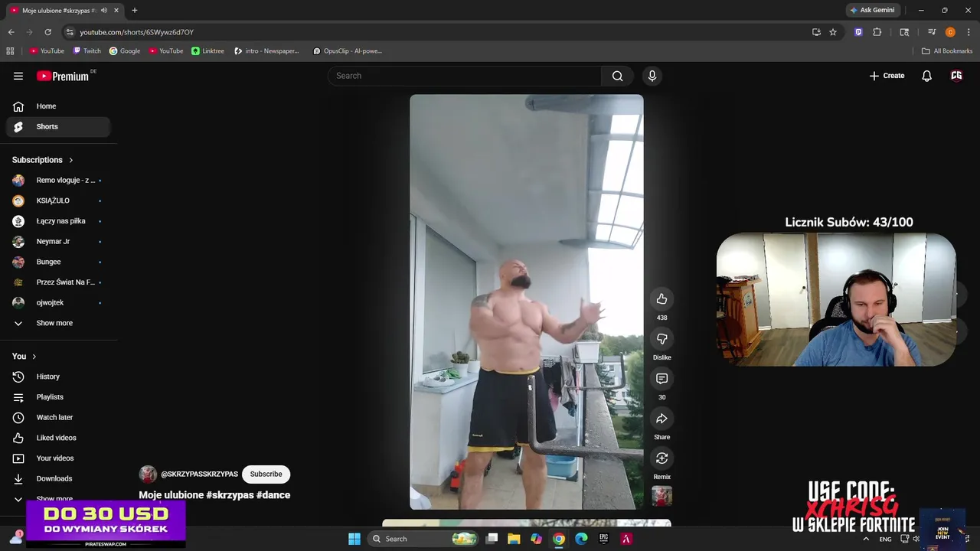980x551 pixels.
Task: Open the OpusClip bookmark
Action: tap(348, 51)
